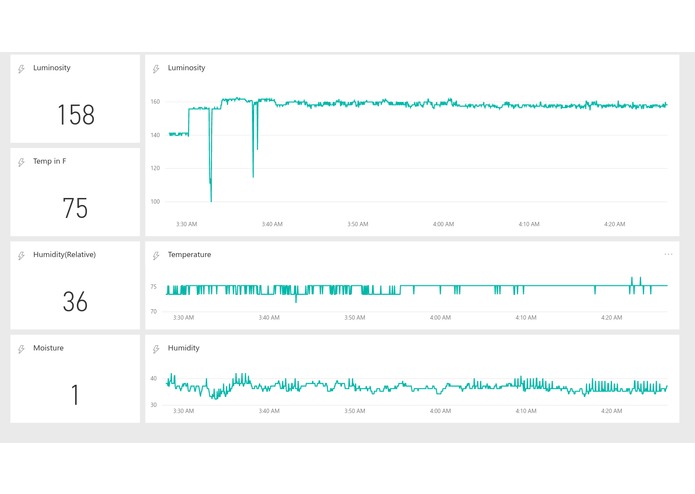This screenshot has width=695, height=494.
Task: Select the Moisture value 1
Action: point(75,395)
